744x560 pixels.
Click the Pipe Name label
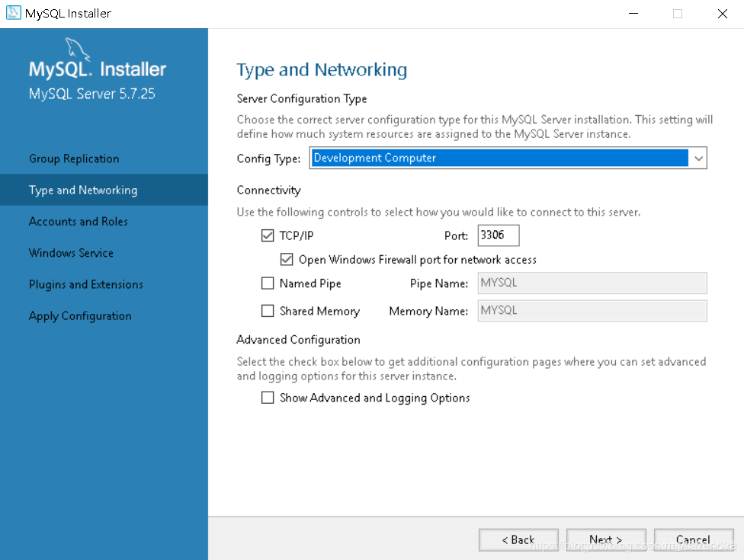pyautogui.click(x=439, y=283)
